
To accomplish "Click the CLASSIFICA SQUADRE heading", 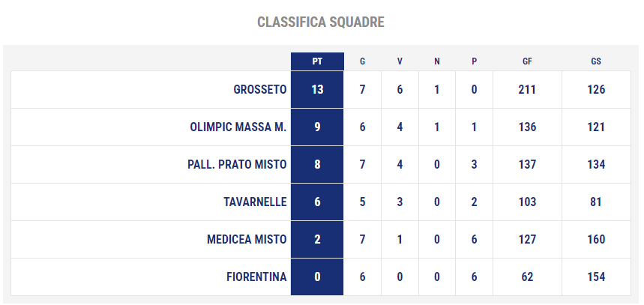I will 321,22.
